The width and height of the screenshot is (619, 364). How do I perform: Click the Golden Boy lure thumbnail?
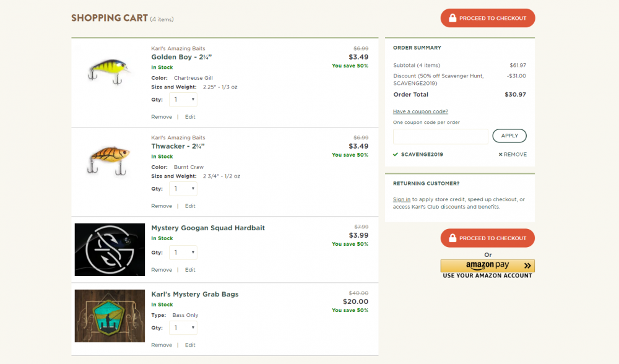(110, 71)
